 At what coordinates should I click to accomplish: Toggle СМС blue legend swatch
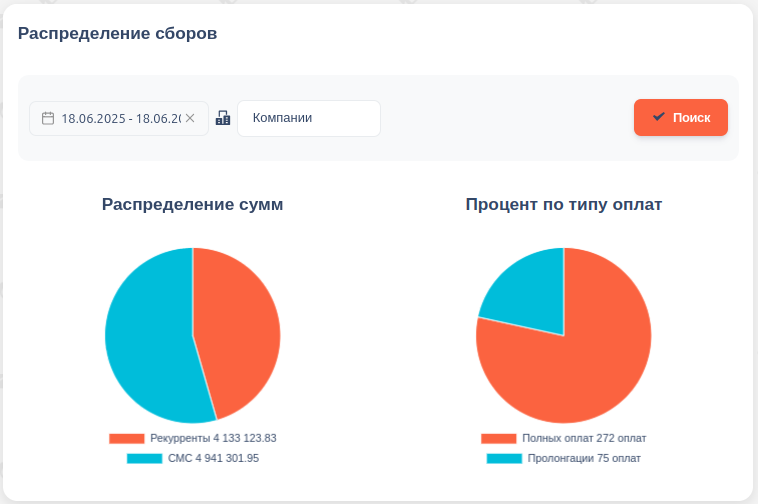point(144,458)
